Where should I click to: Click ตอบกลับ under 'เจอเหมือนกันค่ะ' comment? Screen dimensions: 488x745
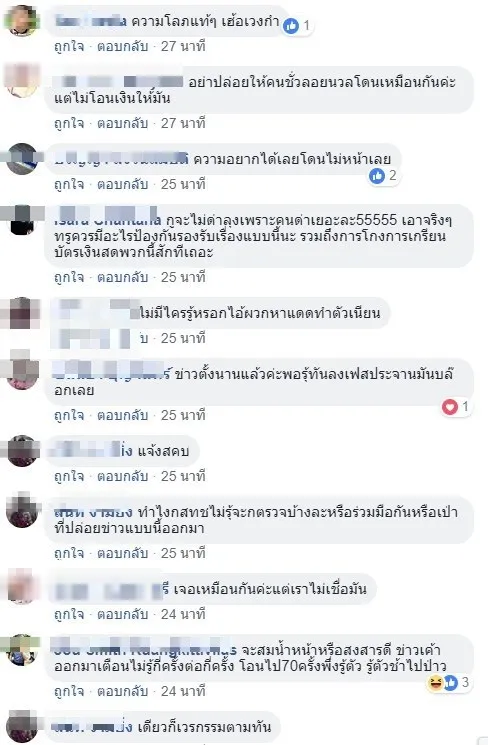(x=123, y=614)
